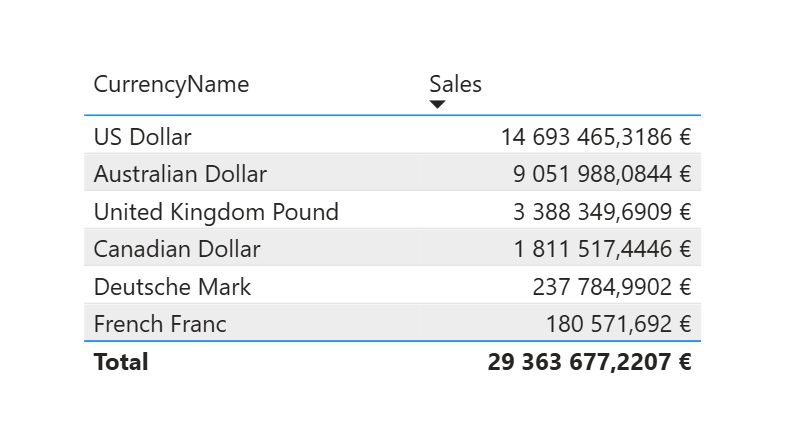Viewport: 790px width, 435px height.
Task: Click the Sales sort descending arrow
Action: tap(437, 104)
